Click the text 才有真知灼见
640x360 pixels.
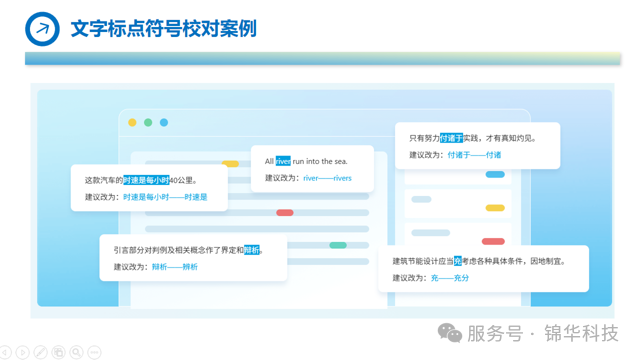(509, 138)
